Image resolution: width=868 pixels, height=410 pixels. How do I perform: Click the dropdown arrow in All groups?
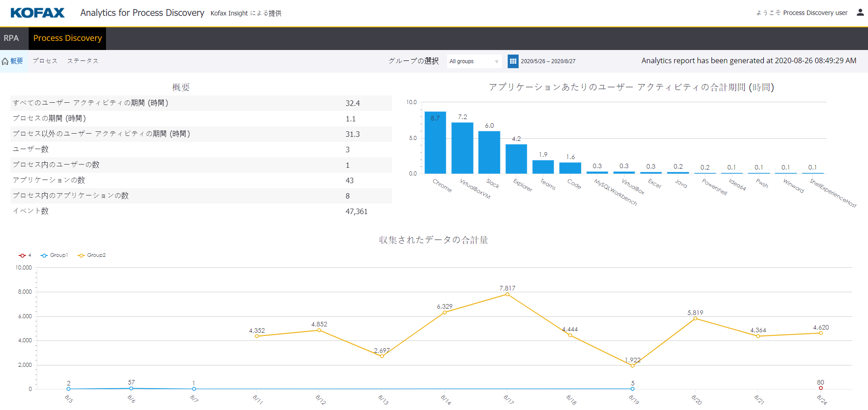[x=496, y=61]
